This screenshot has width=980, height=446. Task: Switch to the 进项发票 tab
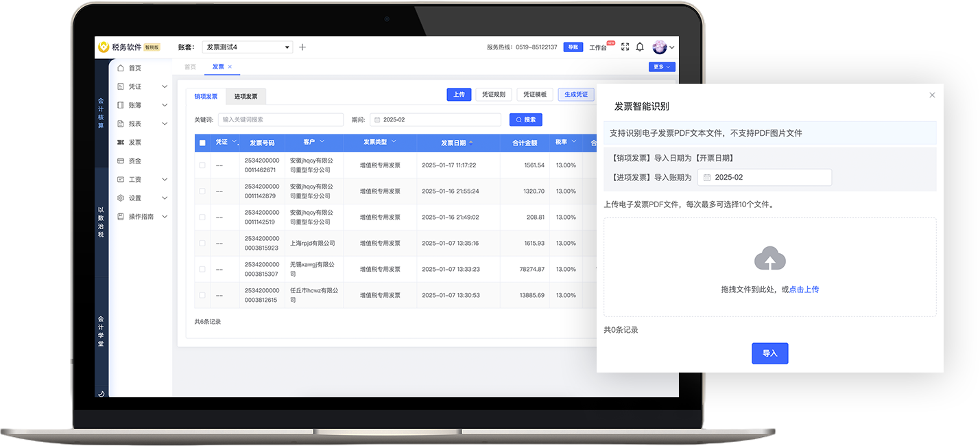click(246, 97)
